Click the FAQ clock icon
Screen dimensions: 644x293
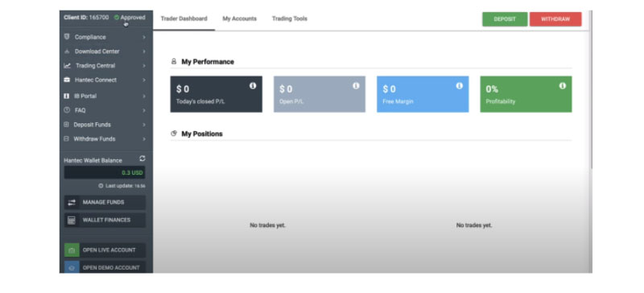[x=67, y=110]
